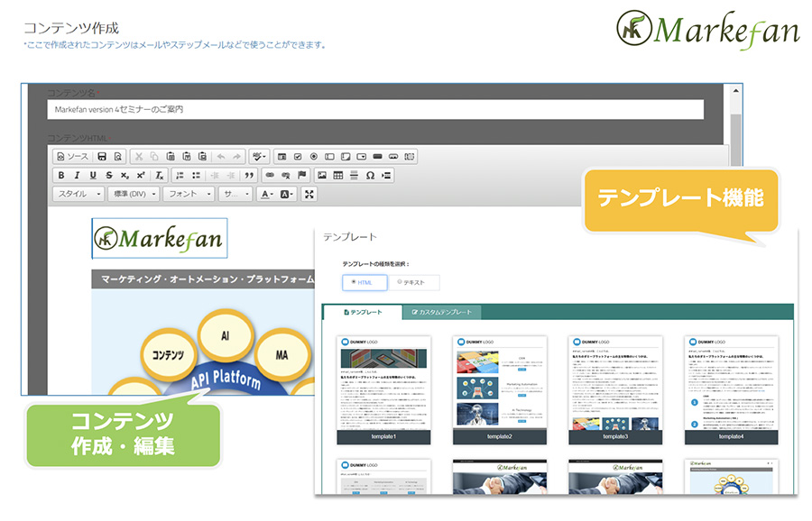This screenshot has height=521, width=812.
Task: Click the Block Quote icon
Action: pos(249,176)
